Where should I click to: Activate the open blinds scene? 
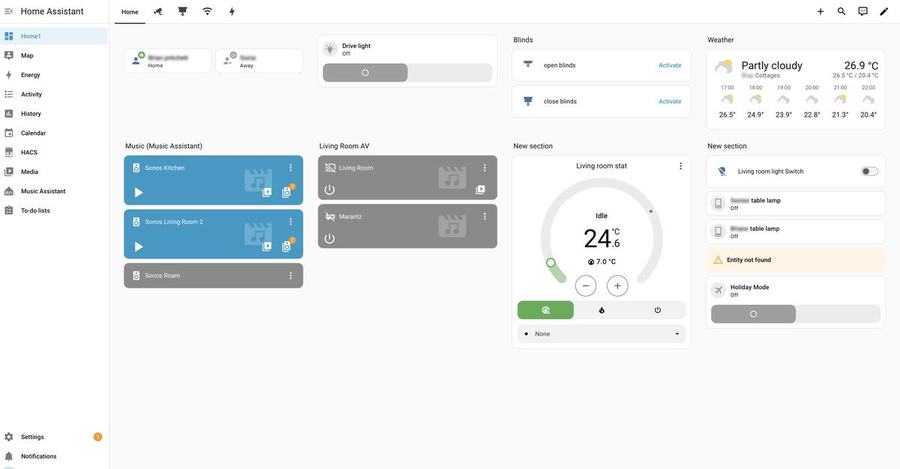coord(670,65)
